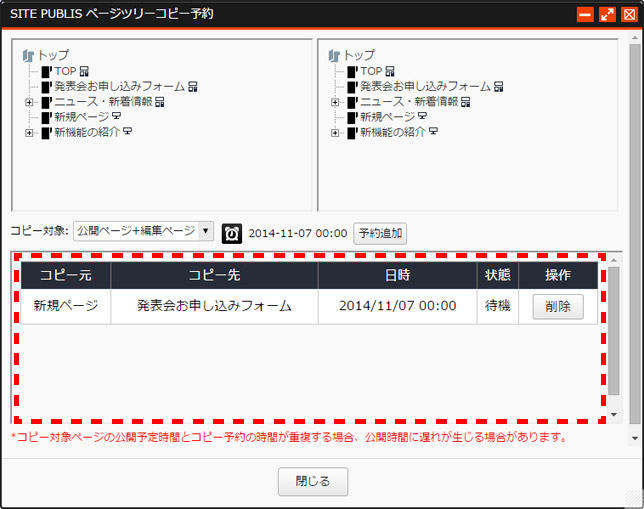Click the コピー先 column header

point(214,275)
